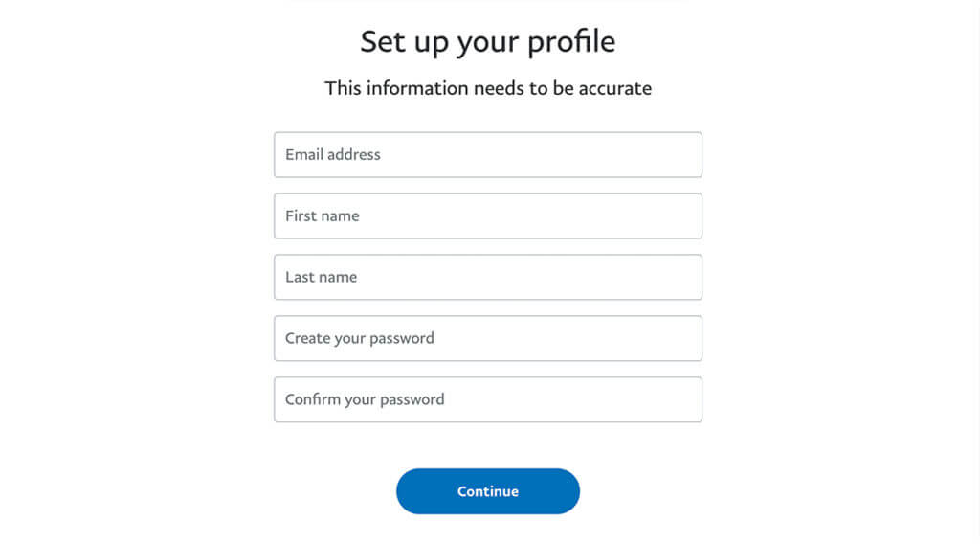Place cursor in the first form field

(487, 154)
